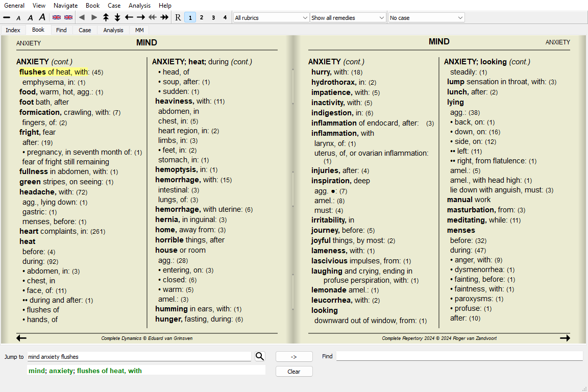Open the 'All rubrics' dropdown
This screenshot has height=392, width=588.
coord(271,18)
